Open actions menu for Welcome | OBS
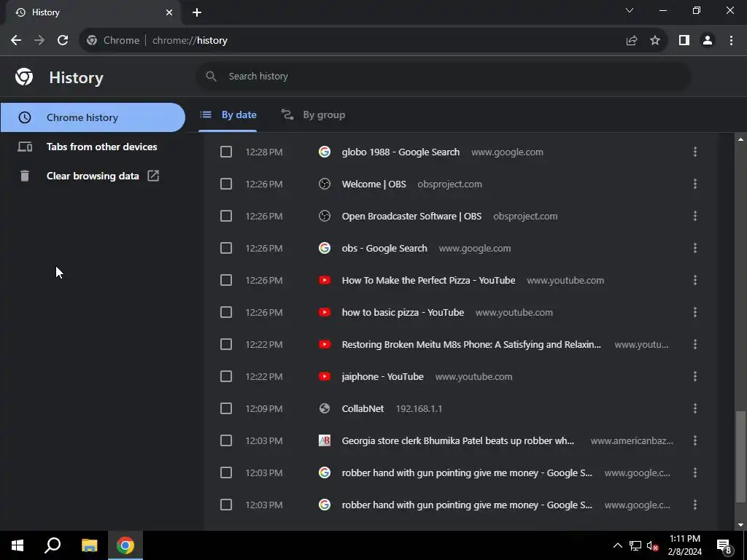747x560 pixels. (695, 184)
